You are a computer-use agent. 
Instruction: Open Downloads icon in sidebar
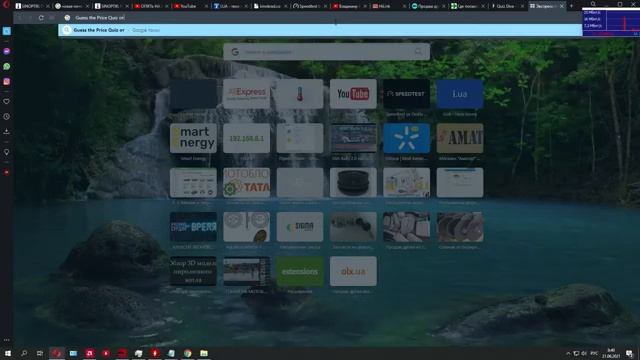pos(7,132)
